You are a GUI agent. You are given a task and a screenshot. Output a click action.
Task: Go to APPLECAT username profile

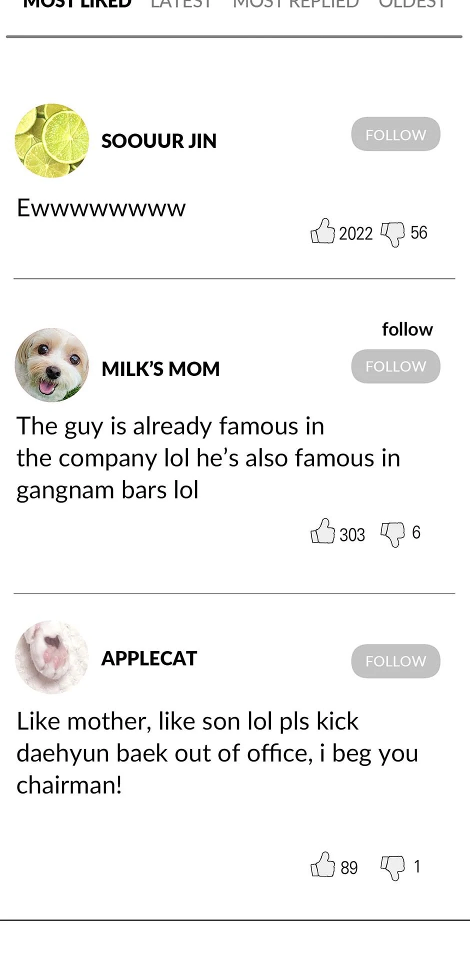(x=149, y=658)
